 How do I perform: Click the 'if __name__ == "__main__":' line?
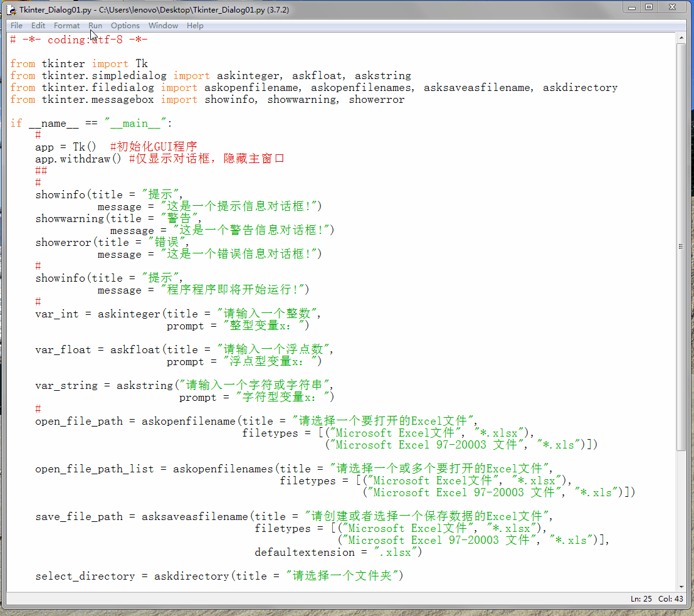91,124
